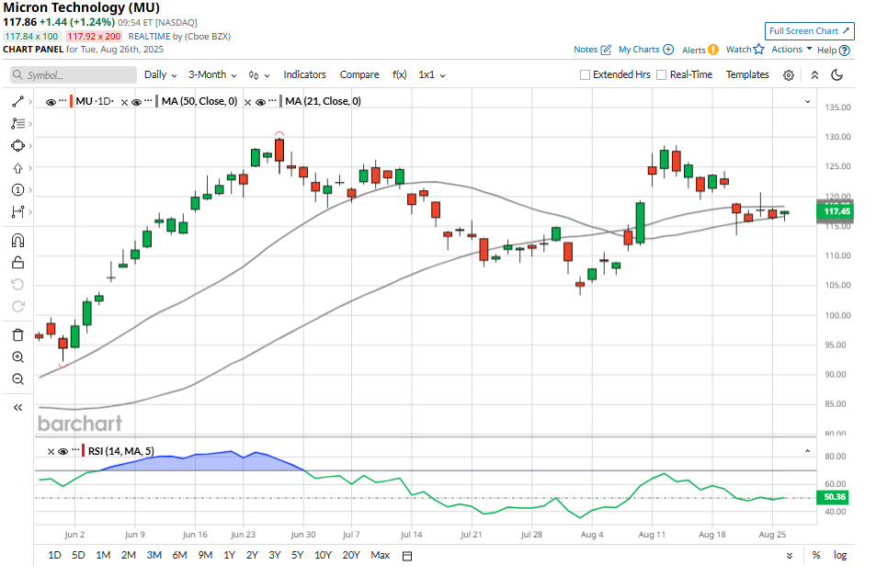
Task: Open Full Screen Chart
Action: 809,31
